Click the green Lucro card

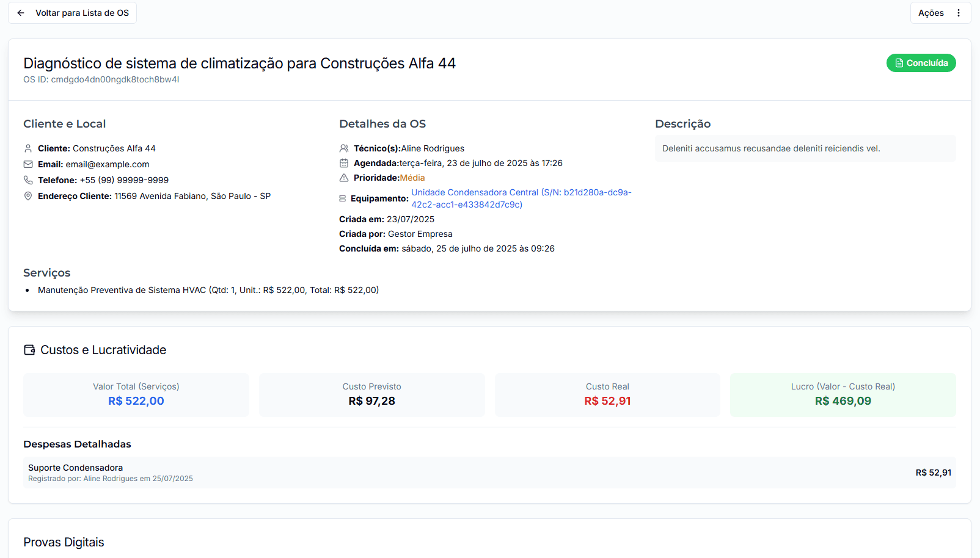(x=843, y=394)
